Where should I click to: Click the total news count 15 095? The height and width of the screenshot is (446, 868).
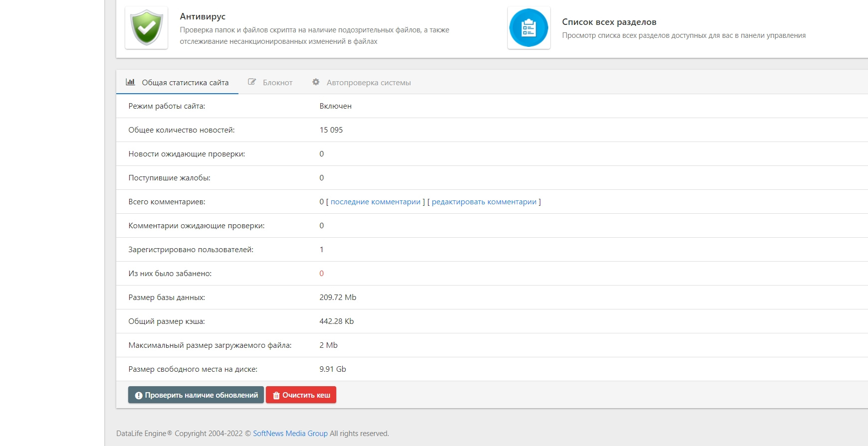(x=331, y=130)
